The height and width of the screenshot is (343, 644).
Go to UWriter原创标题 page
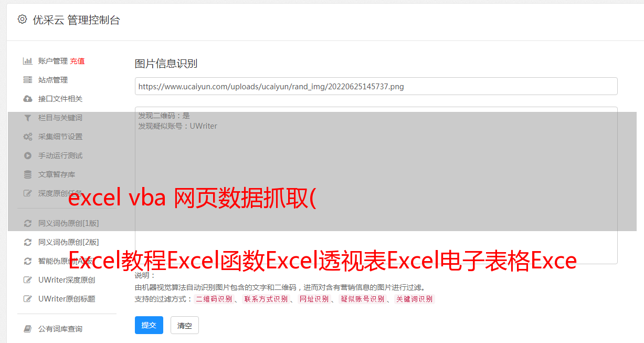click(x=67, y=299)
